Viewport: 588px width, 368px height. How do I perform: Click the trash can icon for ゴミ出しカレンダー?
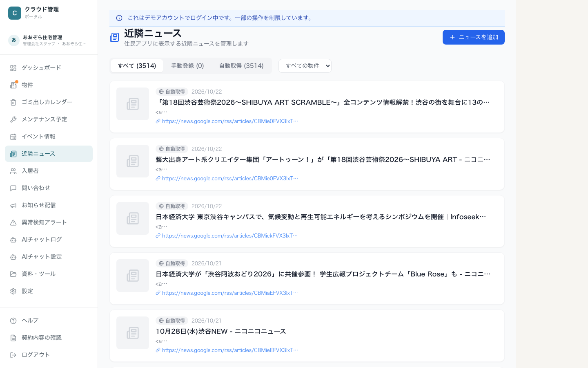[13, 102]
